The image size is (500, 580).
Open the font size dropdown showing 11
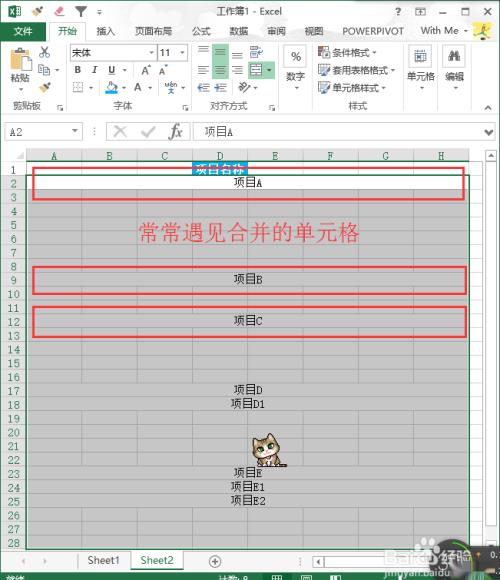(x=182, y=53)
